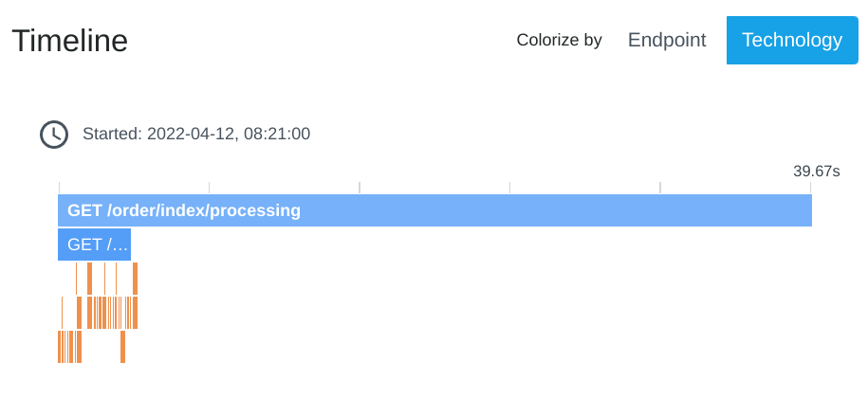Click the Timeline heading
This screenshot has width=868, height=399.
point(70,41)
